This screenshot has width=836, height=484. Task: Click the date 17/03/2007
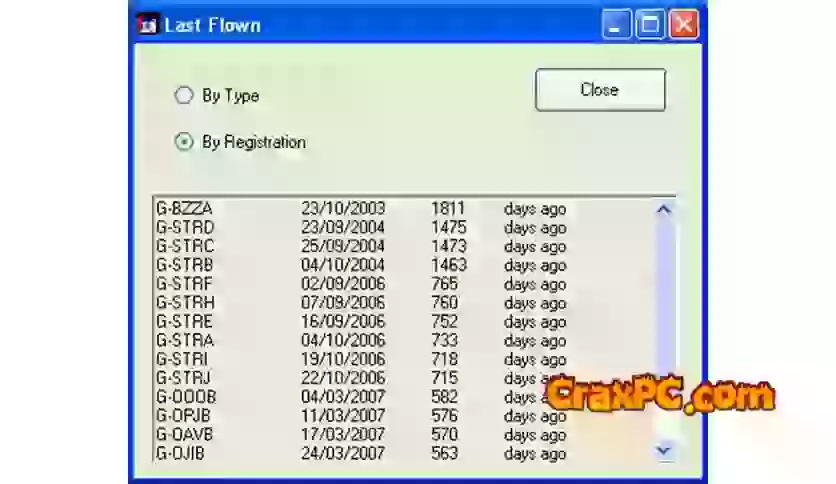point(343,434)
